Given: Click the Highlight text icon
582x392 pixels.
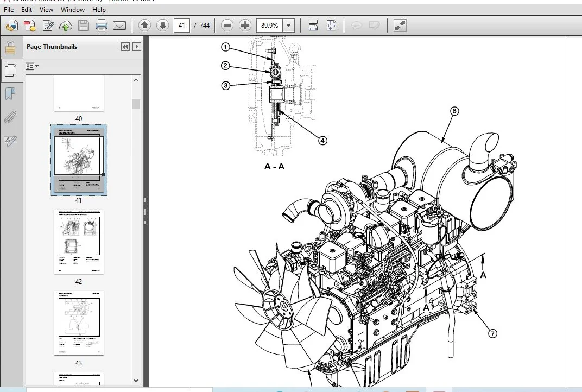Looking at the screenshot, I should pyautogui.click(x=375, y=25).
